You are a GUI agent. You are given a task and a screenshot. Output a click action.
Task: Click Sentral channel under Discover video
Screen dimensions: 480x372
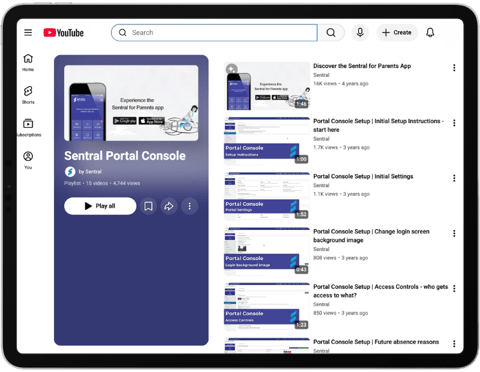coord(321,75)
